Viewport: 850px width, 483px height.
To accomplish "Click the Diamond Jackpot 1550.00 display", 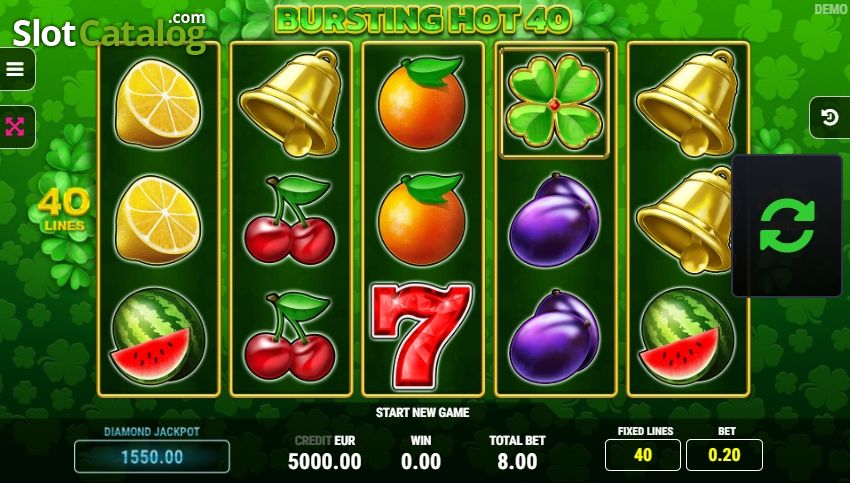I will [x=152, y=456].
